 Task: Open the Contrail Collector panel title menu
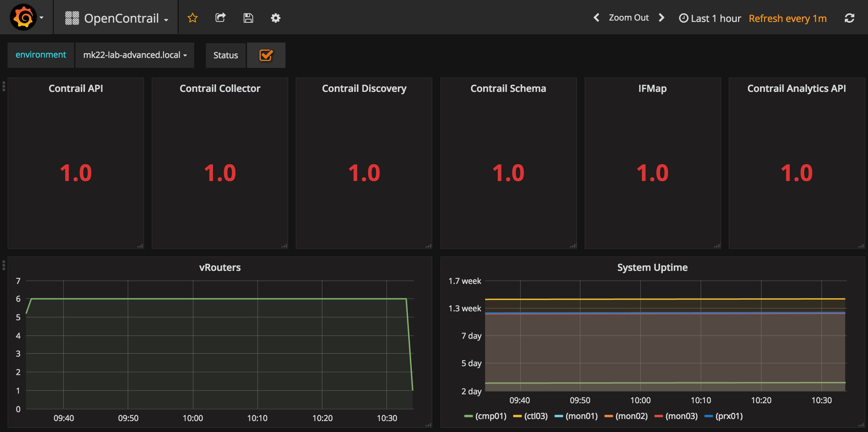point(220,88)
